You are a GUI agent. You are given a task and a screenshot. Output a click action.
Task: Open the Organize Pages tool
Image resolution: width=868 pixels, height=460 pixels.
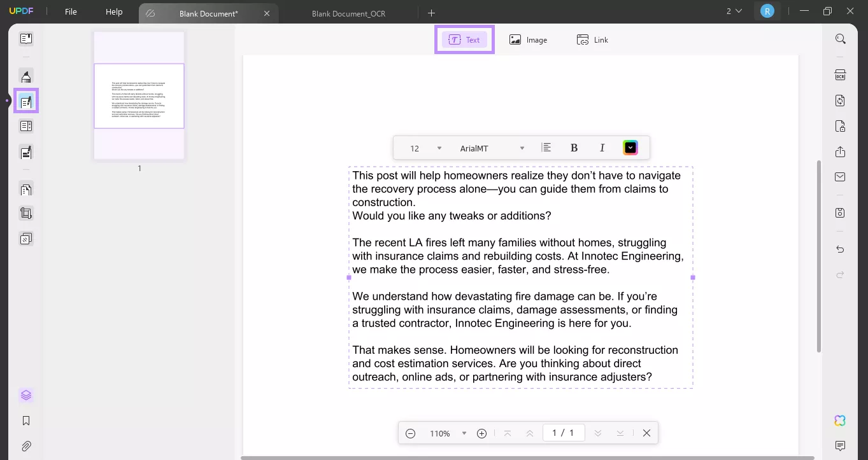tap(26, 189)
